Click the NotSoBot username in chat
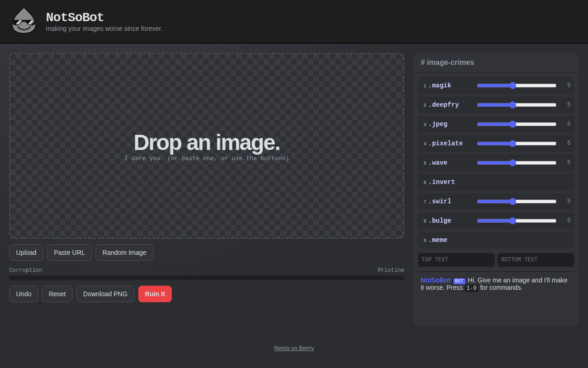 [x=435, y=280]
